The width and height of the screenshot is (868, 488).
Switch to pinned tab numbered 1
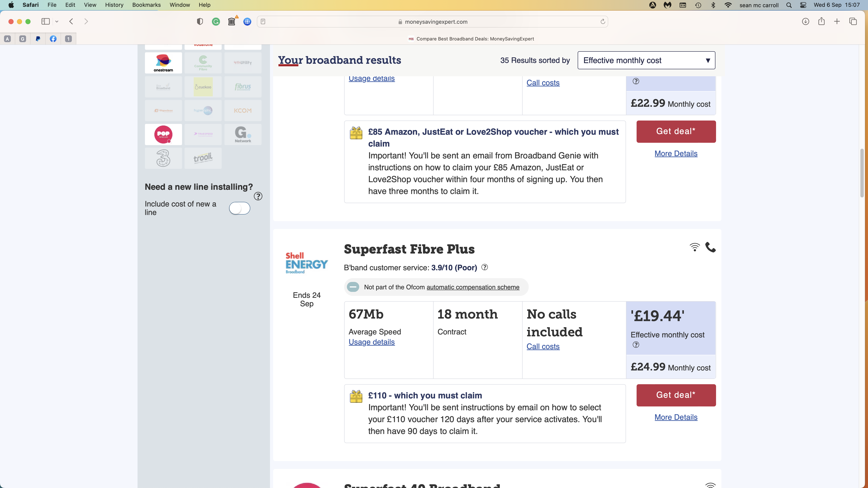pyautogui.click(x=68, y=39)
